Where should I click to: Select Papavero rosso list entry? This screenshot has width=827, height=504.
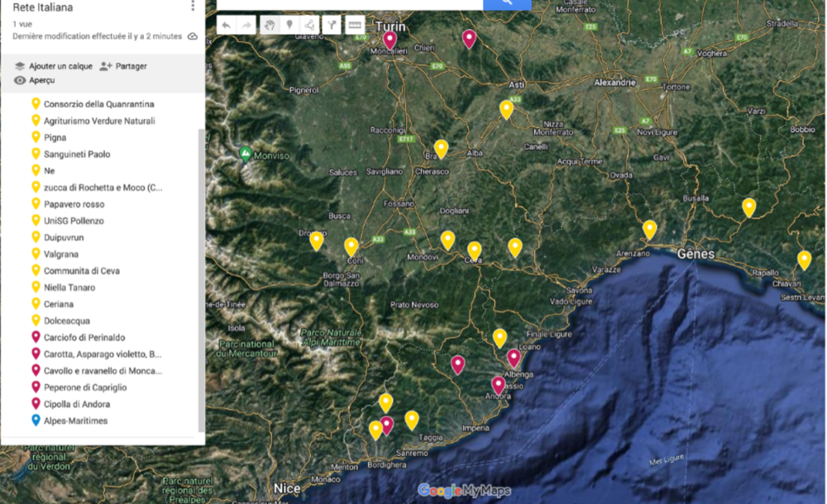click(x=74, y=205)
